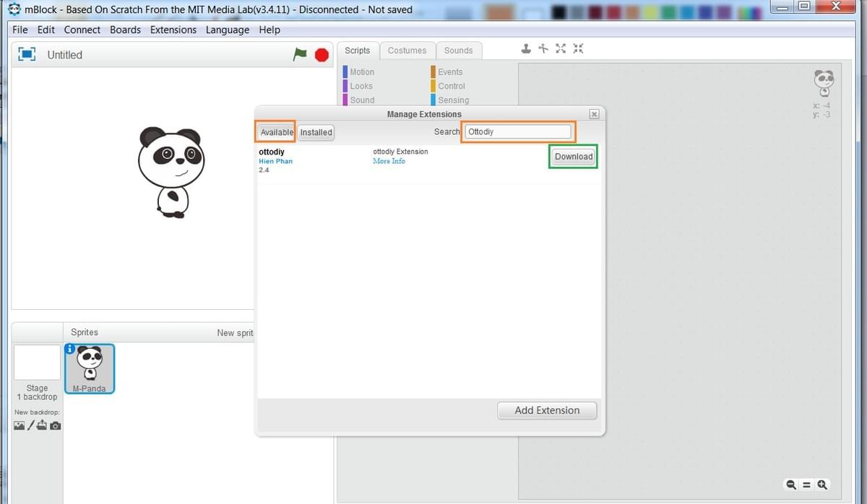
Task: Switch to the Costumes tab
Action: coord(407,51)
